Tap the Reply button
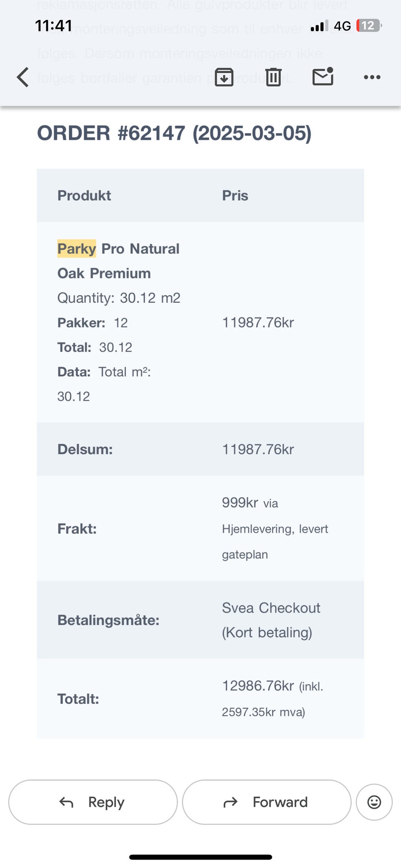Image resolution: width=401 pixels, height=868 pixels. [x=93, y=802]
